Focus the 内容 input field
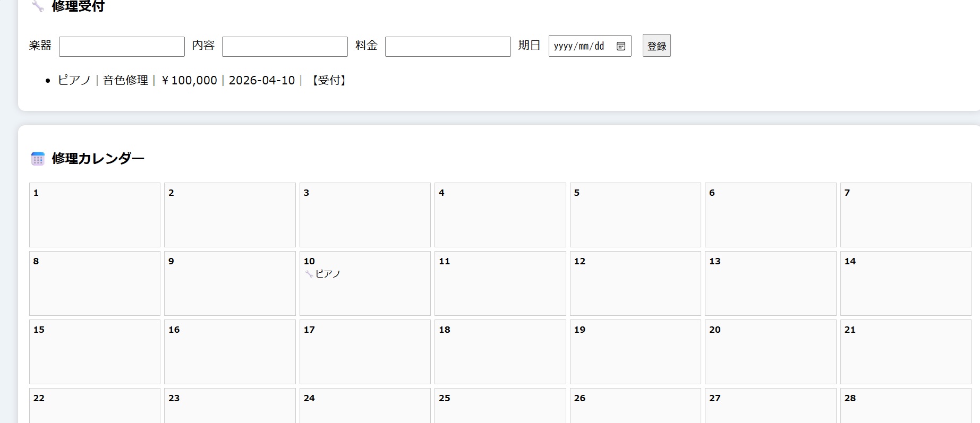 point(285,47)
